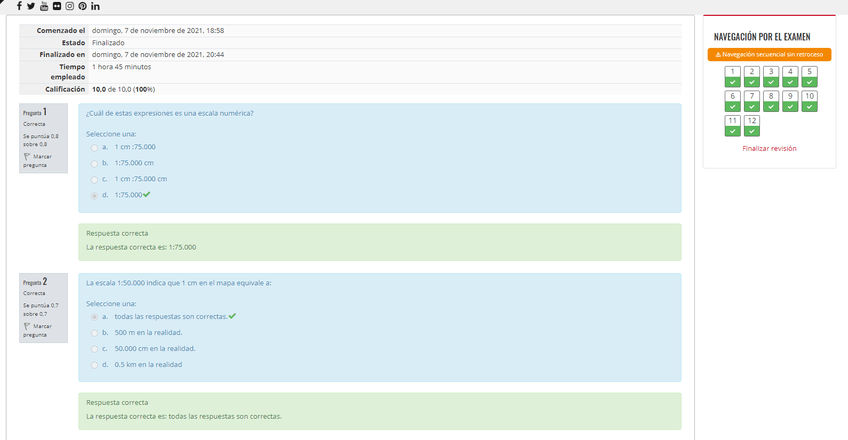Go to question 2 in exam navigation
848x440 pixels.
pos(752,76)
